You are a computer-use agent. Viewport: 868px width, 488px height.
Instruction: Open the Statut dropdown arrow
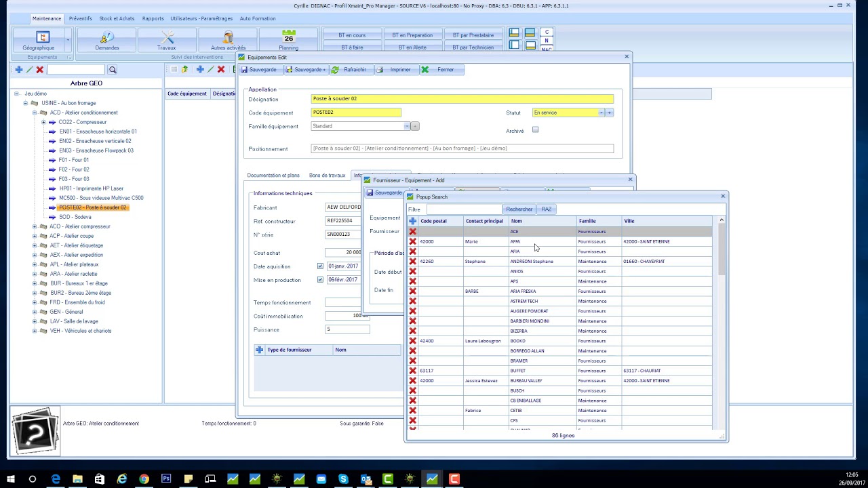[x=601, y=113]
